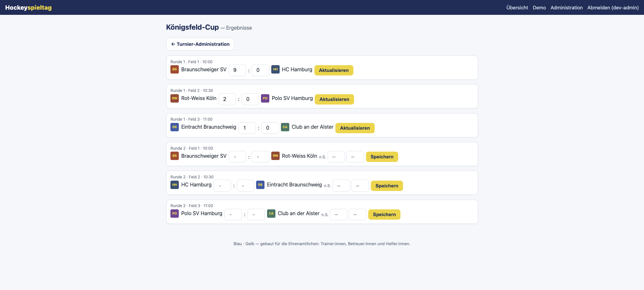Focus first n.S. field in Runde 2 Feld 2
The height and width of the screenshot is (290, 644).
341,185
